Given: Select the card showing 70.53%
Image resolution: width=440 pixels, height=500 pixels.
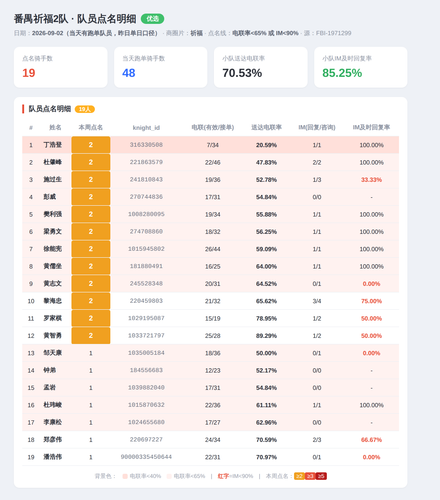Looking at the screenshot, I should 261,67.
